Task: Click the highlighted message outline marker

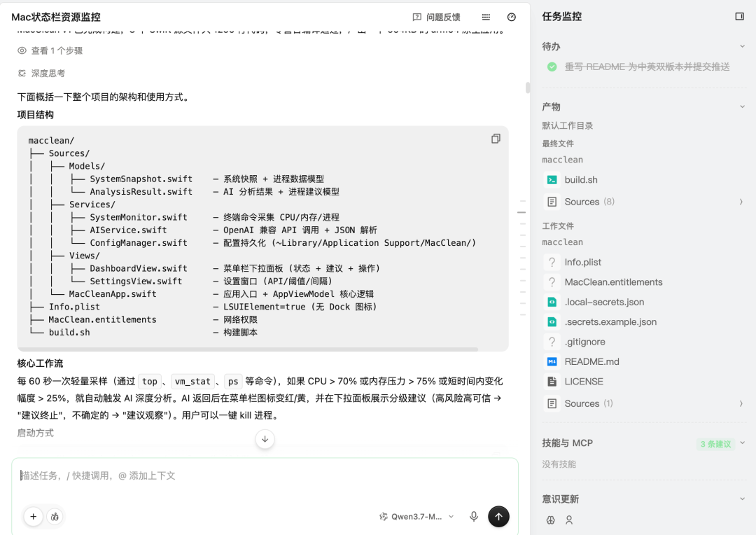Action: (x=521, y=212)
